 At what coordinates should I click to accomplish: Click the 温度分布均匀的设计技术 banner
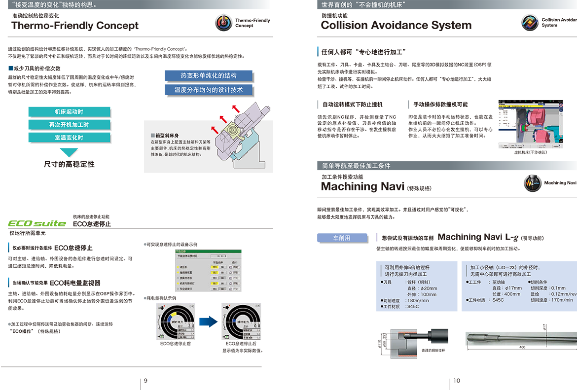(x=208, y=90)
